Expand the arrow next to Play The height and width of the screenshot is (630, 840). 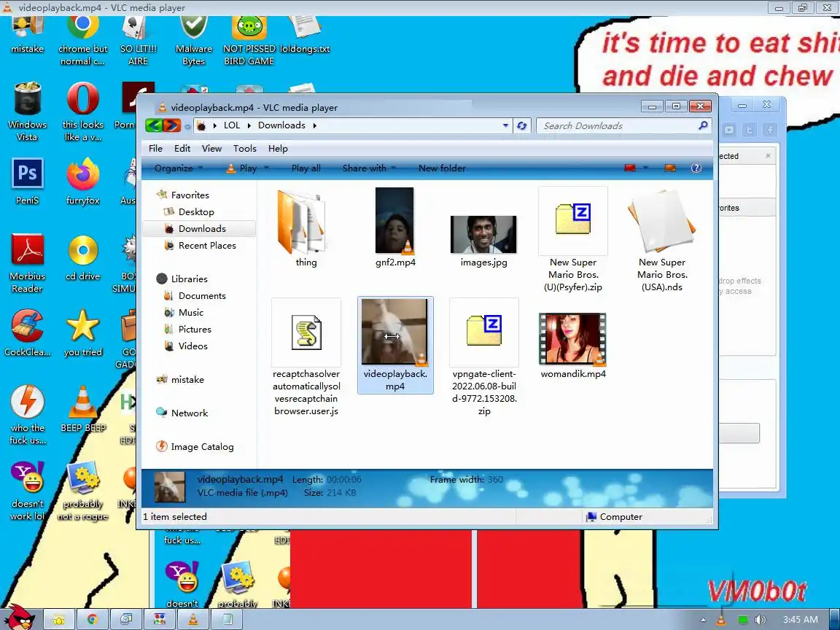point(266,168)
